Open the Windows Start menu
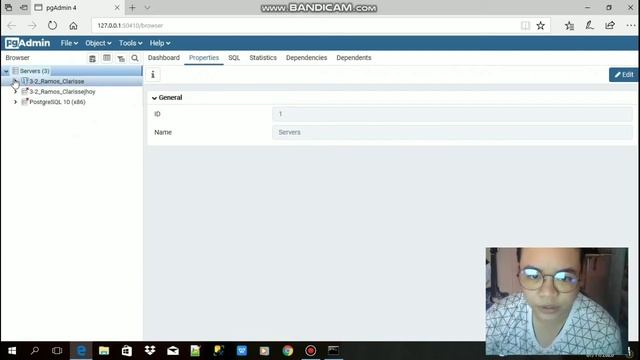 (12, 351)
